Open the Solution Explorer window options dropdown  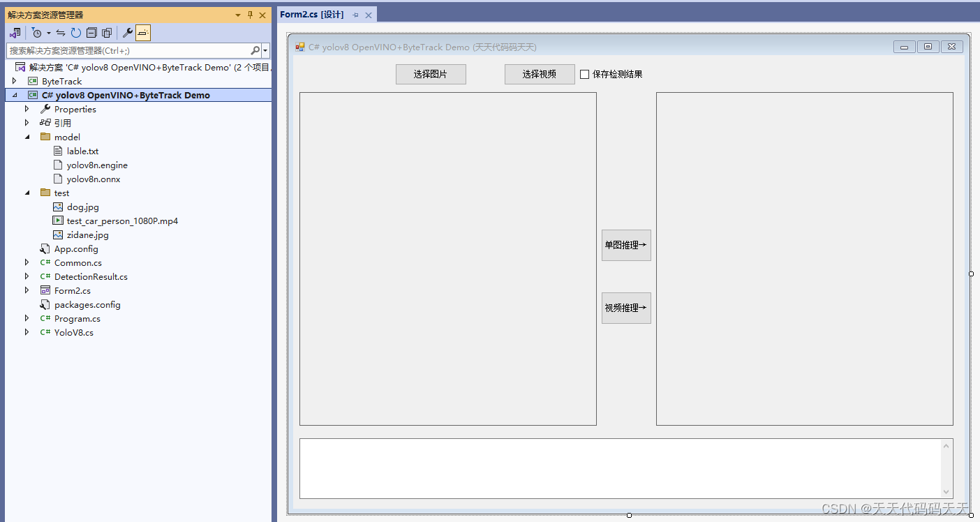click(x=238, y=15)
